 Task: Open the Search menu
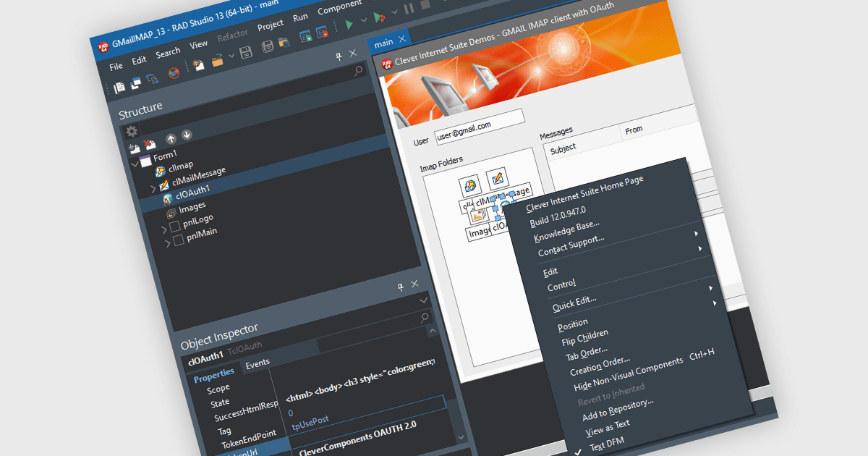pos(168,52)
